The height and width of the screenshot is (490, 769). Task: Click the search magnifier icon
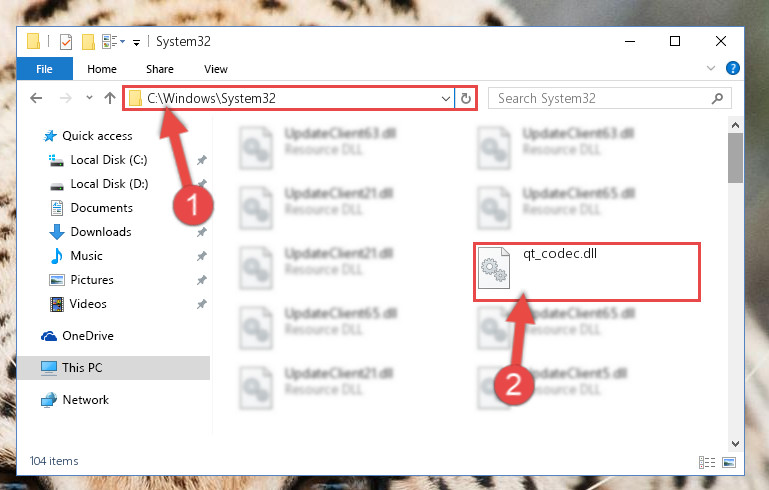pos(717,99)
